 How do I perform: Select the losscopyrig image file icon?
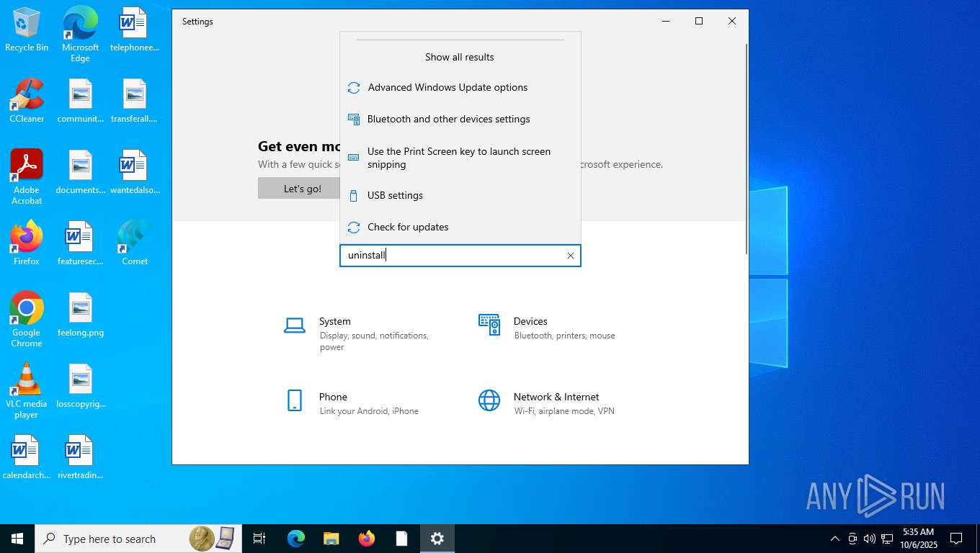80,386
